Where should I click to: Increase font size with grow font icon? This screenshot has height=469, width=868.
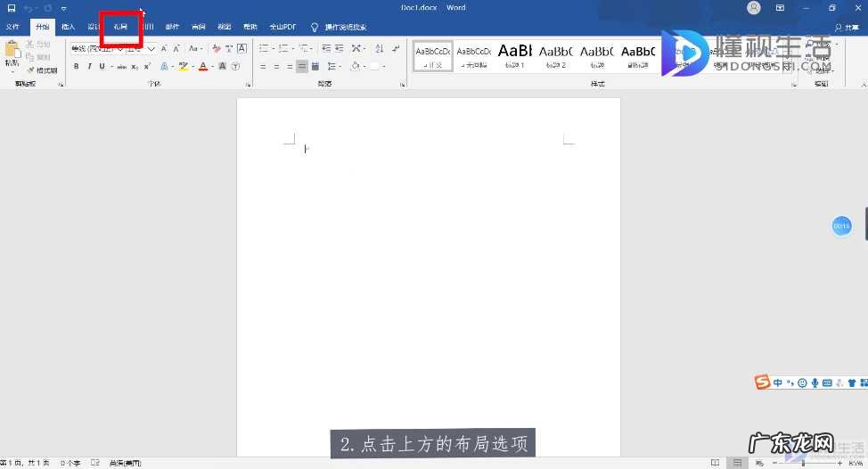(164, 49)
